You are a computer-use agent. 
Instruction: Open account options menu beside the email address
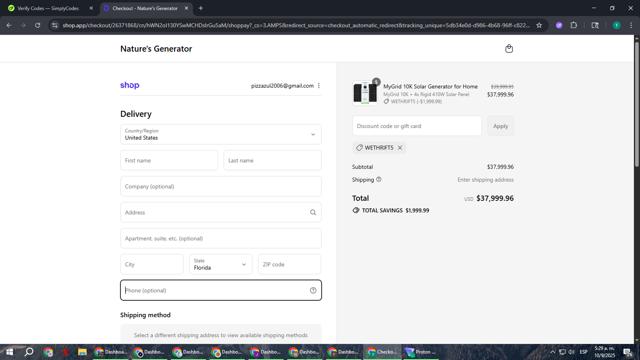(x=319, y=86)
